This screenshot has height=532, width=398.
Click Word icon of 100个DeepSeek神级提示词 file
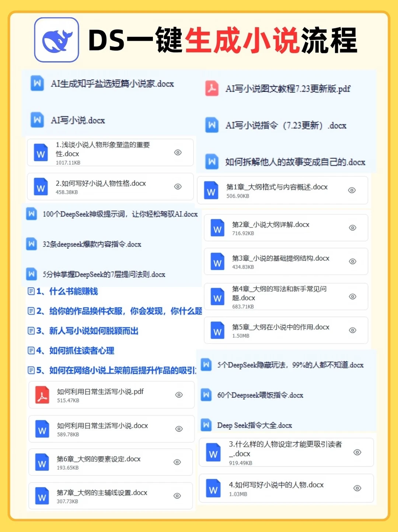(x=31, y=214)
